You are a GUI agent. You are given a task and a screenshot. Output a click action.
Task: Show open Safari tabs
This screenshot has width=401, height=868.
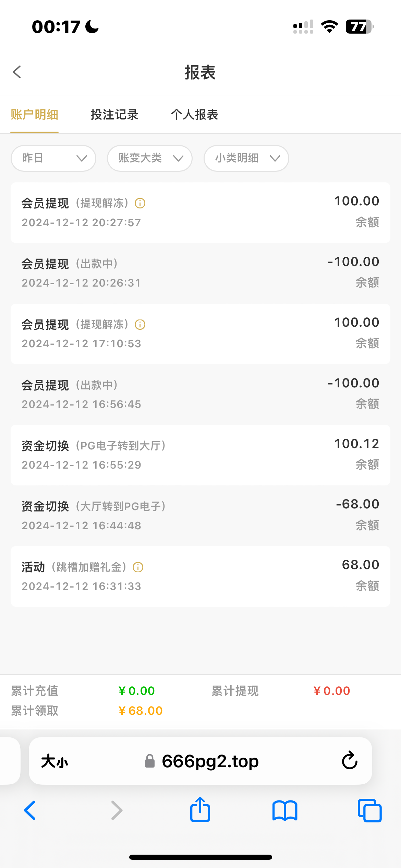[369, 810]
